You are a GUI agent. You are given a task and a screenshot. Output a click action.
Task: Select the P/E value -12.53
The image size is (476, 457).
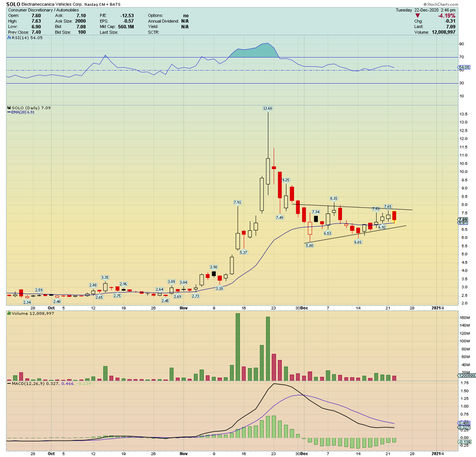127,15
